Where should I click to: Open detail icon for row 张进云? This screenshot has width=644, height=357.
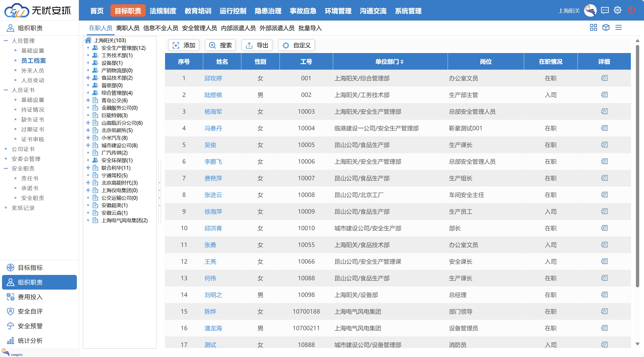pyautogui.click(x=604, y=195)
